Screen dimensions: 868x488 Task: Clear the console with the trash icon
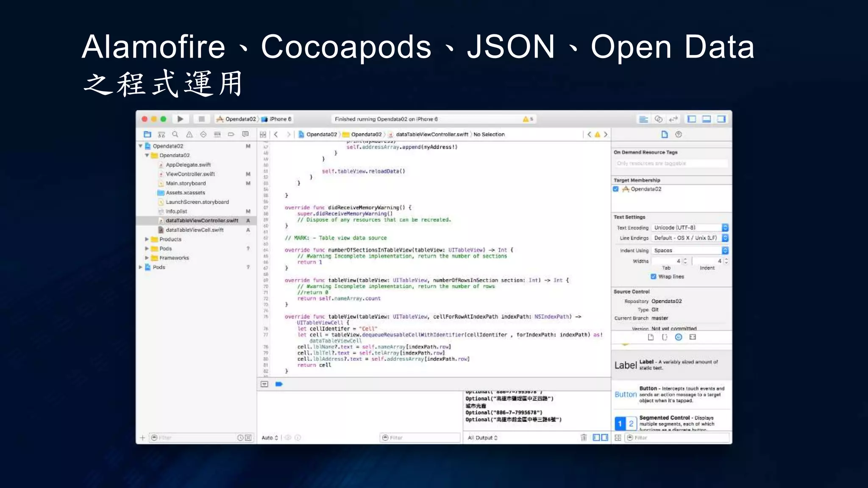click(x=584, y=438)
